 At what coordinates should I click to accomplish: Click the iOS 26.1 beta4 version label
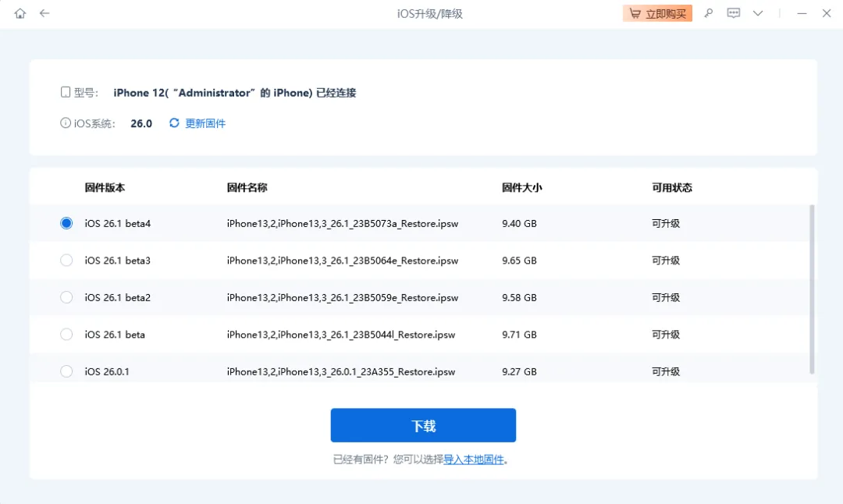click(x=118, y=223)
